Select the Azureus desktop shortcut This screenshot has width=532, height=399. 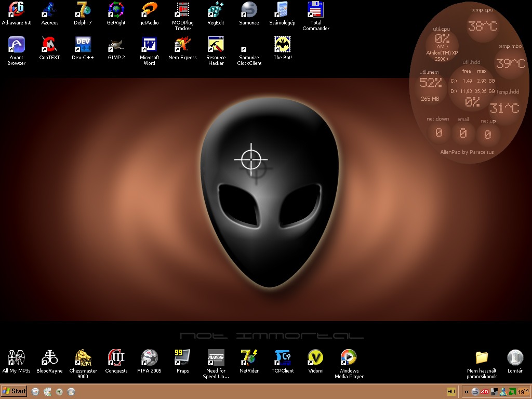tap(50, 10)
